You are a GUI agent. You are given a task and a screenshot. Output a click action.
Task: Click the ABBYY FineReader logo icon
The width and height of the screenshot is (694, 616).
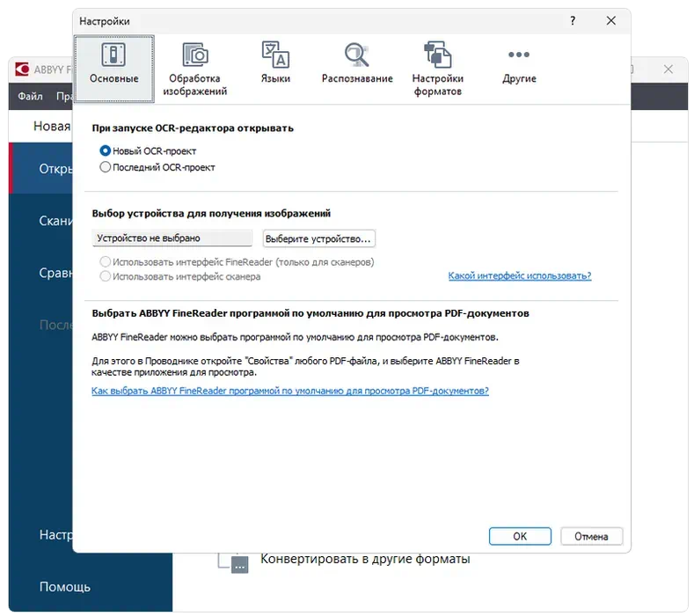tap(22, 70)
